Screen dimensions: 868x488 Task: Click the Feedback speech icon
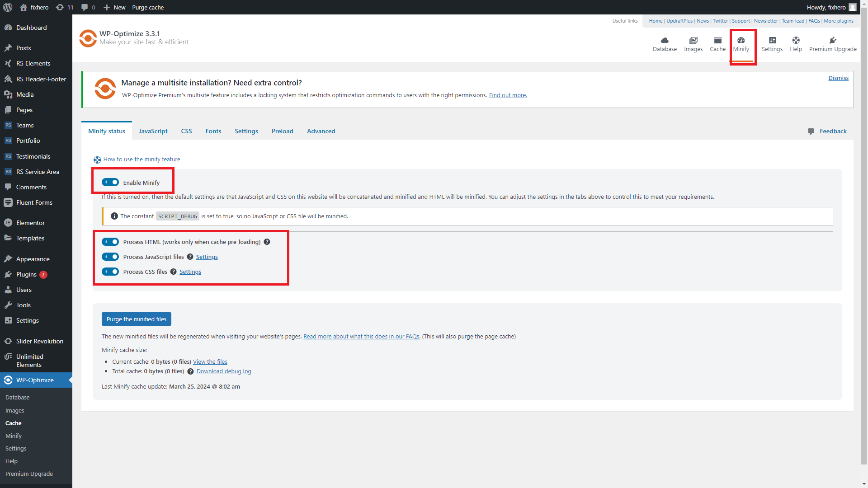(811, 131)
